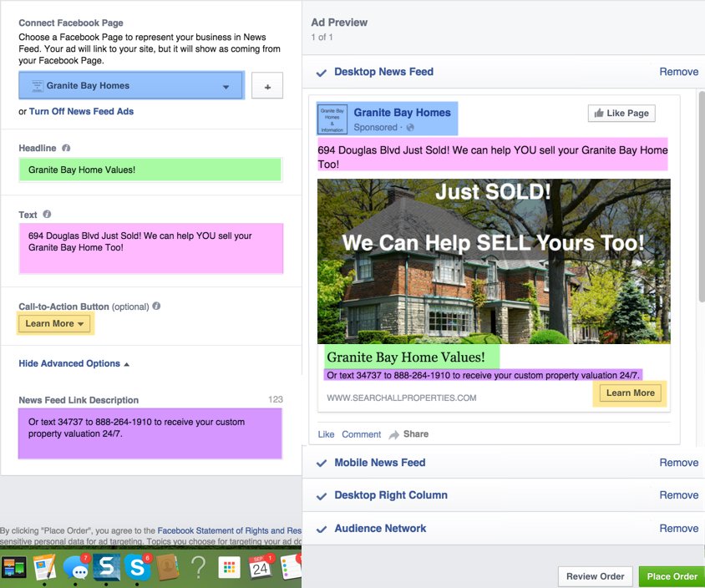Viewport: 705px width, 588px height.
Task: Click the Place Order button
Action: click(672, 576)
